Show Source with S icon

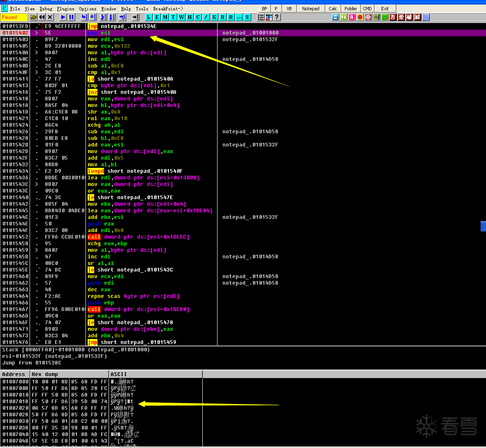(248, 17)
